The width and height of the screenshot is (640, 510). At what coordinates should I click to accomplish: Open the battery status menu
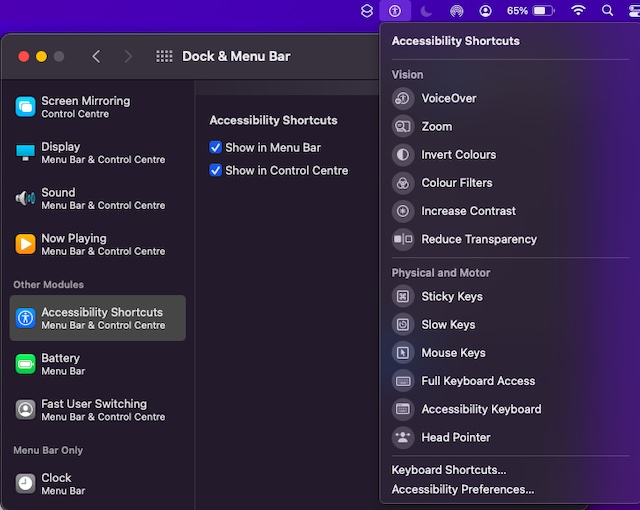click(x=543, y=11)
